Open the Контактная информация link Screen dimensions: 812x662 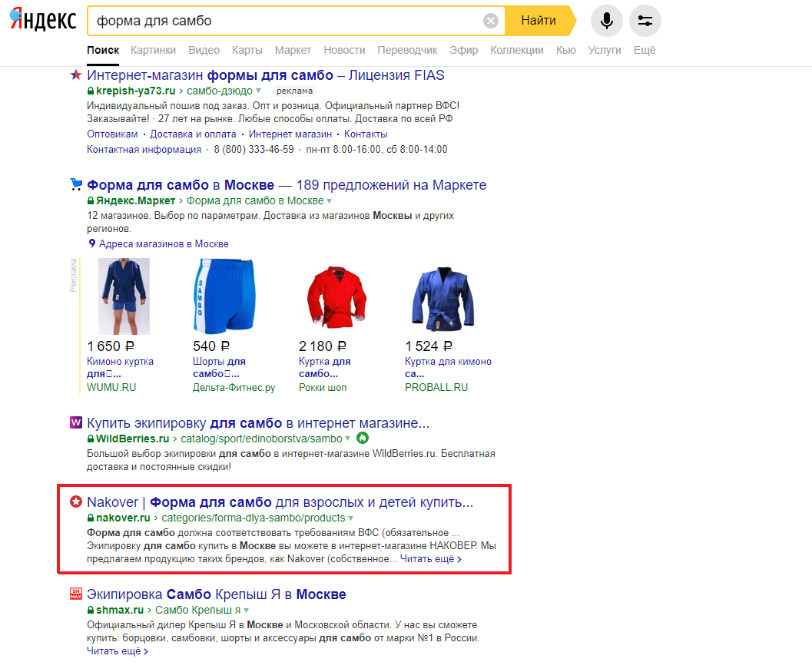(x=144, y=150)
